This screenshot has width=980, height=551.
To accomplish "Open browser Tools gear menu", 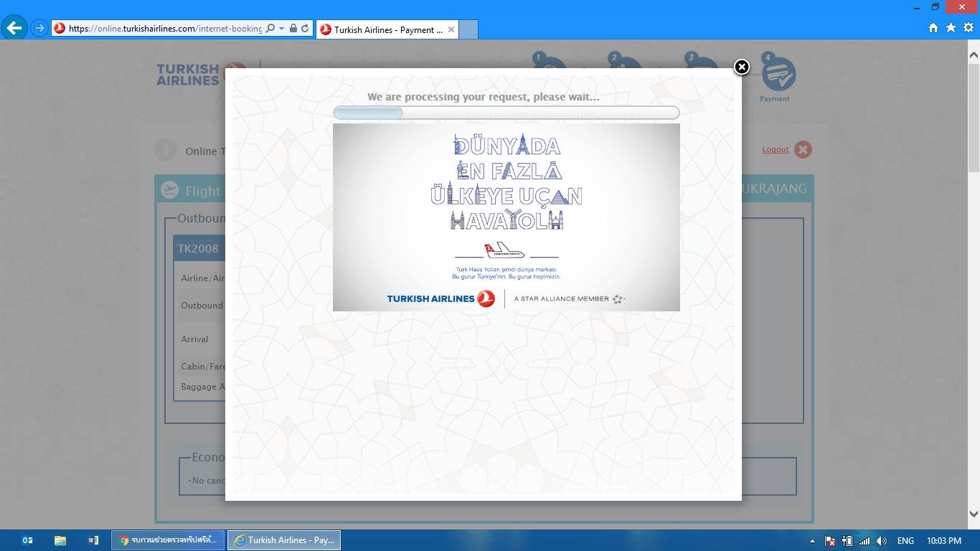I will pos(969,28).
